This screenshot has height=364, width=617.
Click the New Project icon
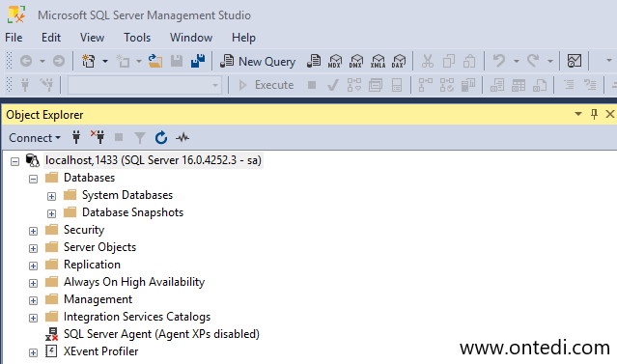pyautogui.click(x=88, y=61)
